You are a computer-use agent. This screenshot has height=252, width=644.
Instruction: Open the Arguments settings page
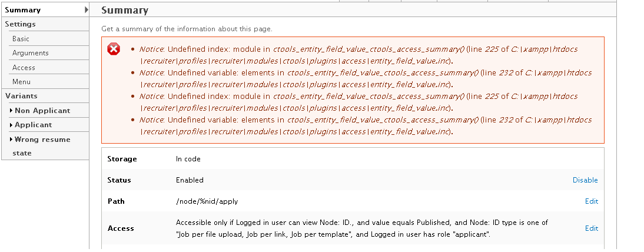31,53
